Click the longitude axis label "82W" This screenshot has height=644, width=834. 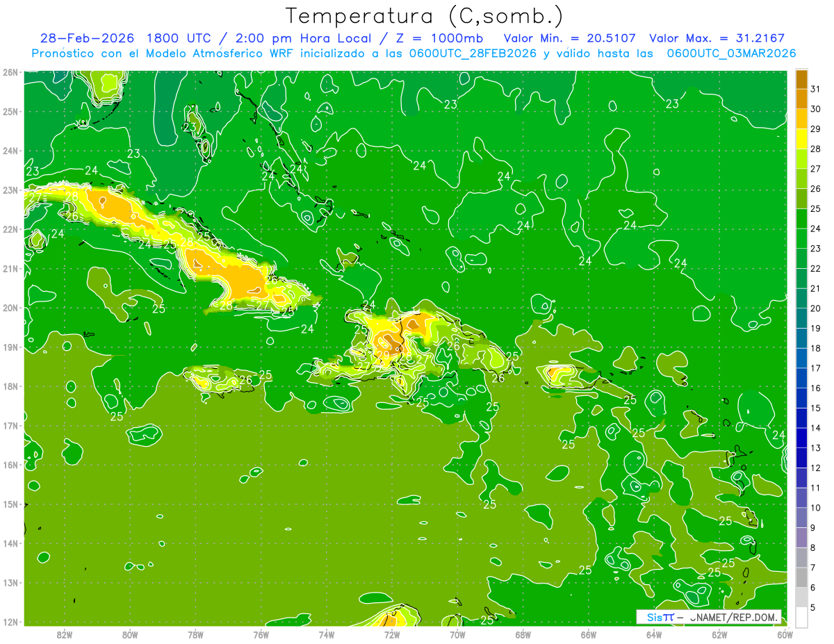pyautogui.click(x=65, y=634)
